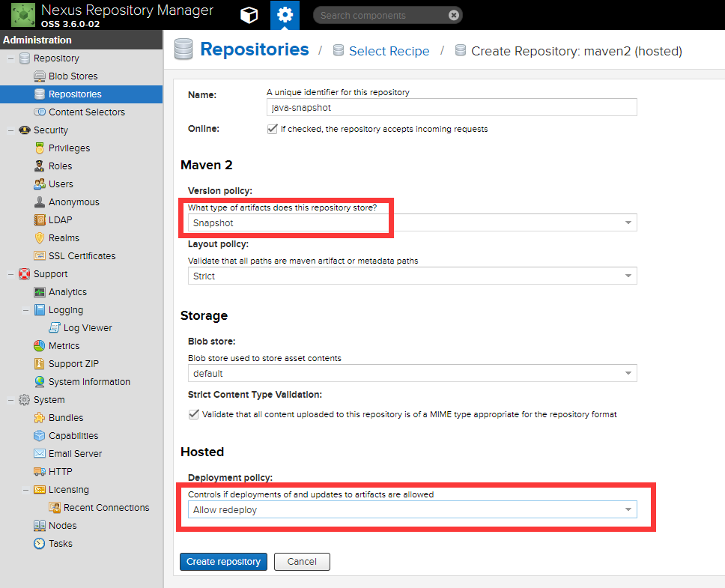Collapse the Support tree section

(x=10, y=274)
